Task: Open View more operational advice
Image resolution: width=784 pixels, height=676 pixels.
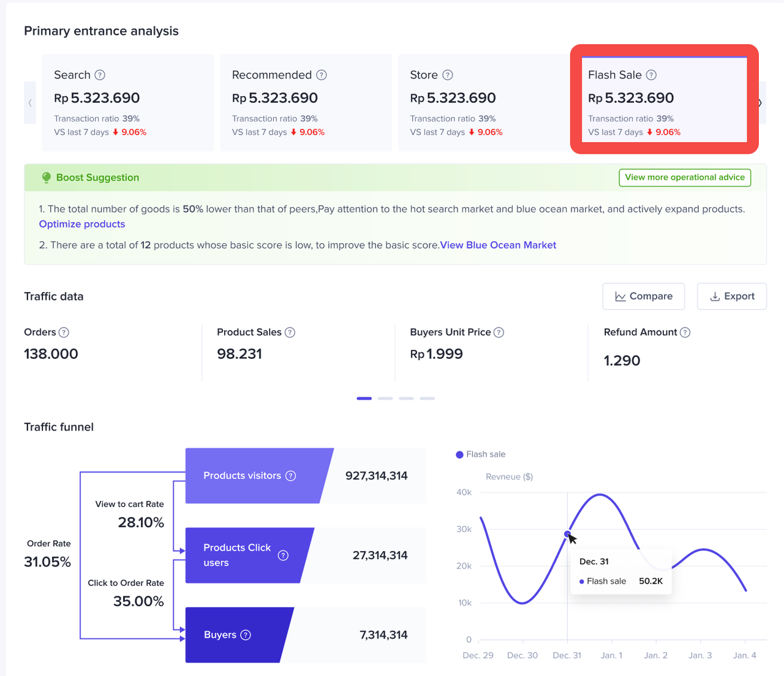Action: coord(684,178)
